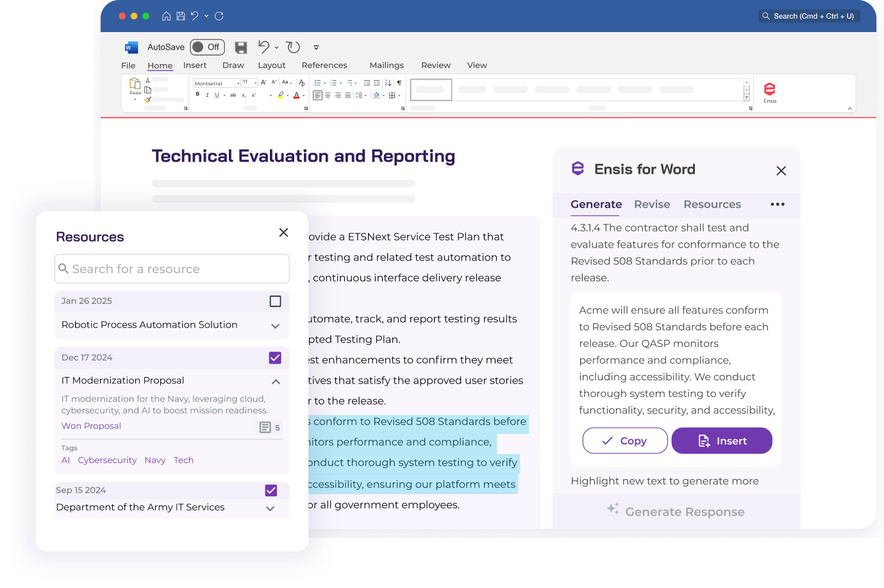The width and height of the screenshot is (884, 588).
Task: Click the Increase Indent icon
Action: tap(376, 83)
